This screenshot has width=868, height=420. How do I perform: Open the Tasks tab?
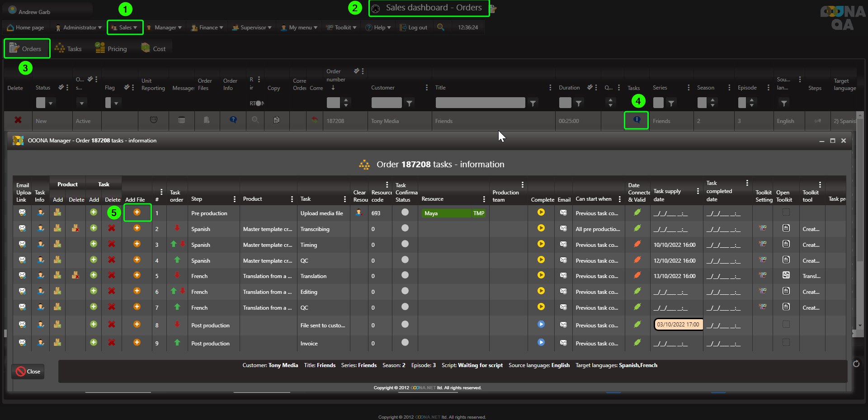pos(68,48)
